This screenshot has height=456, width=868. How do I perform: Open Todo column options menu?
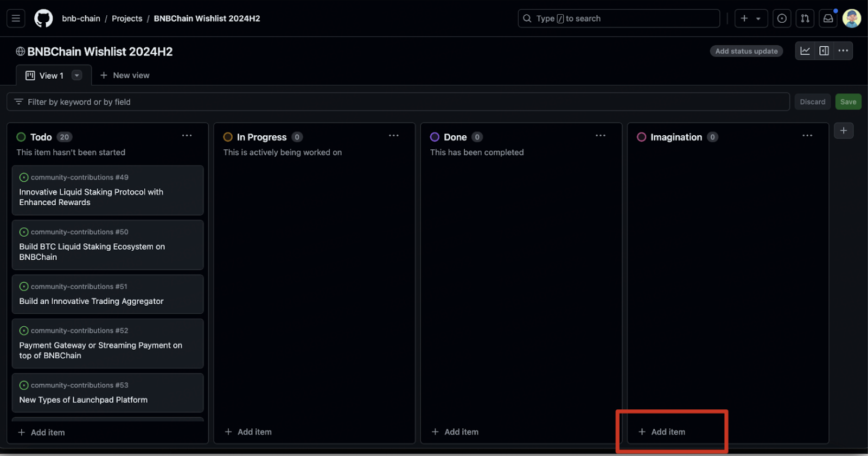187,136
